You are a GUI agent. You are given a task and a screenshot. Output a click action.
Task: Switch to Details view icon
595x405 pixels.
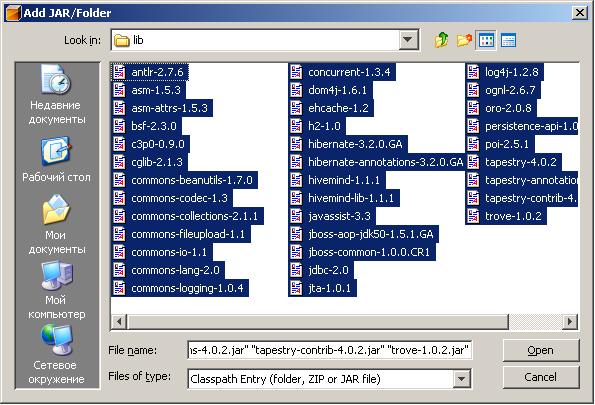coord(508,40)
